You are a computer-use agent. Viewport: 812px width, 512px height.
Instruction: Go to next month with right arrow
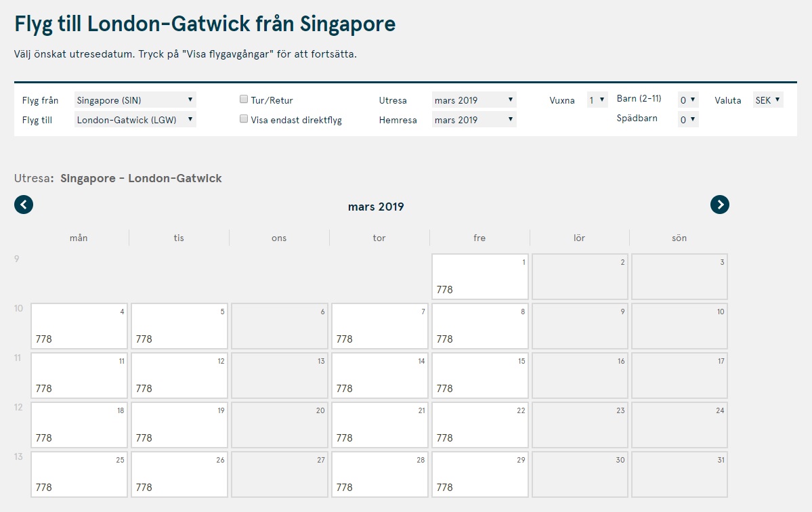tap(720, 205)
